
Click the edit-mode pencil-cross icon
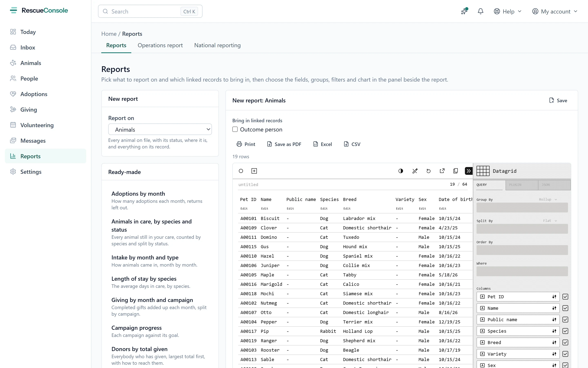click(415, 171)
